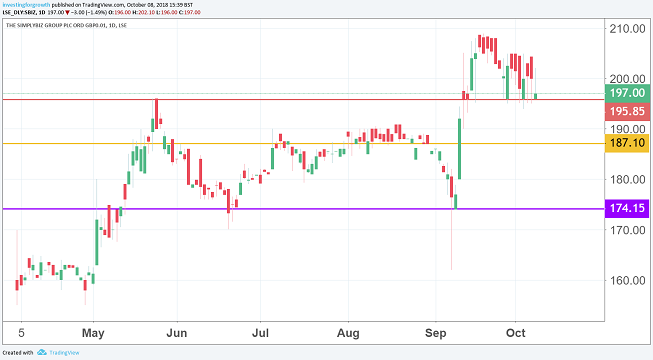Click the Aug label on time axis
This screenshot has height=360, width=653.
coord(348,333)
